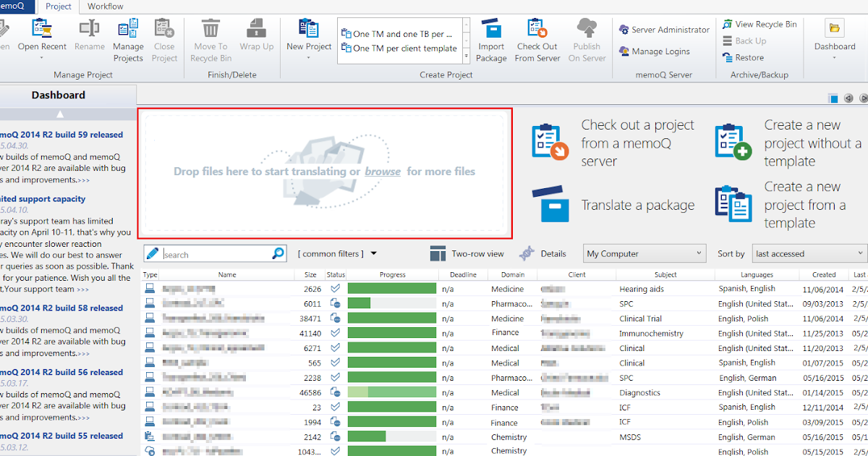The height and width of the screenshot is (456, 868).
Task: Click the browse link in drop area
Action: [383, 172]
